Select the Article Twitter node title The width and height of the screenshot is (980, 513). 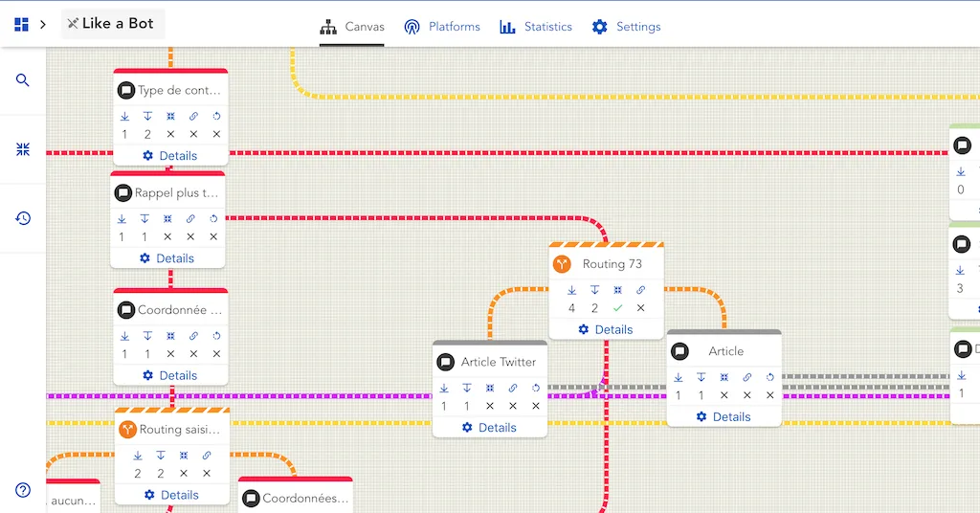click(x=498, y=362)
